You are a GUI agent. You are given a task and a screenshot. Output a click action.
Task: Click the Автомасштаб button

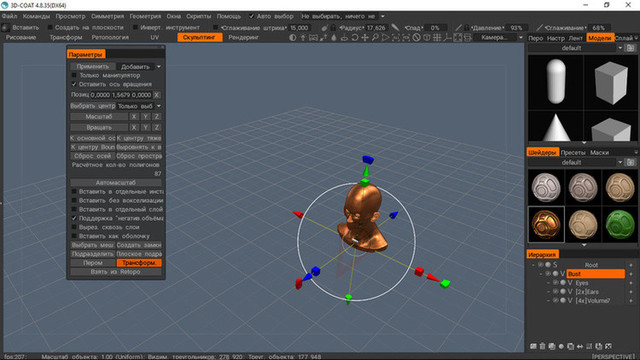tap(116, 182)
